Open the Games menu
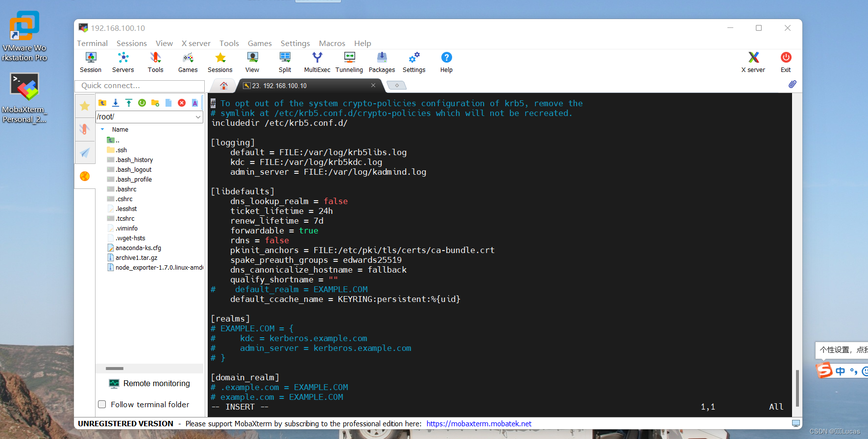 (260, 43)
